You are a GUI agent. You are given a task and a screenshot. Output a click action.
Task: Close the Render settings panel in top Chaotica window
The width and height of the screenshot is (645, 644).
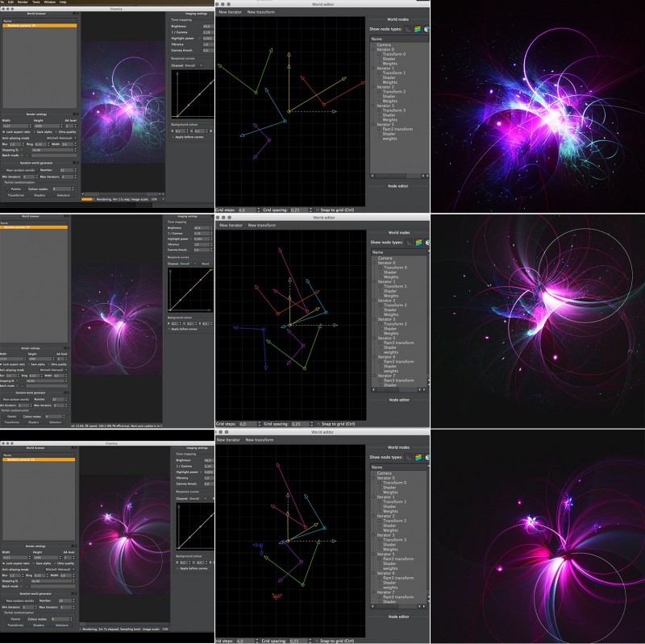pyautogui.click(x=77, y=114)
